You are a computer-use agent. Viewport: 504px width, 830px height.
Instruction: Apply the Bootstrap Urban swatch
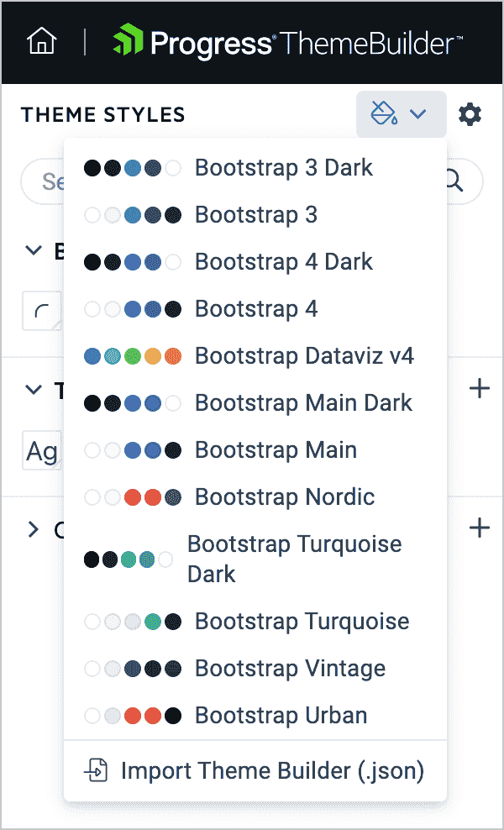tap(255, 716)
